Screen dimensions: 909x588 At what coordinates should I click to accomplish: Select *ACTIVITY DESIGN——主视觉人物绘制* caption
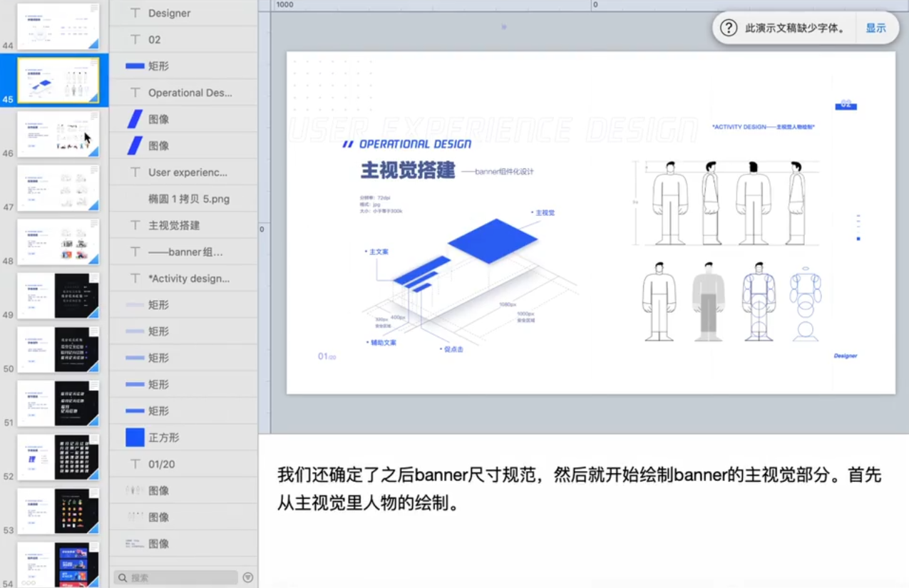[763, 127]
